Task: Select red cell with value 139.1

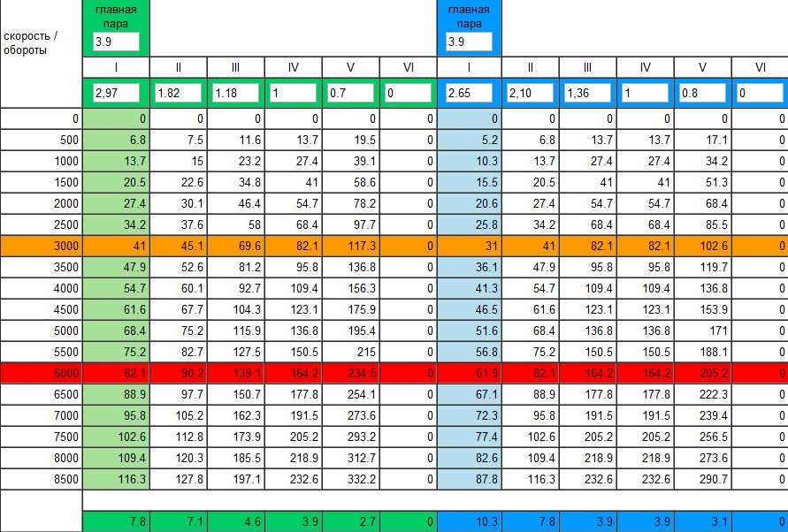Action: pyautogui.click(x=236, y=373)
